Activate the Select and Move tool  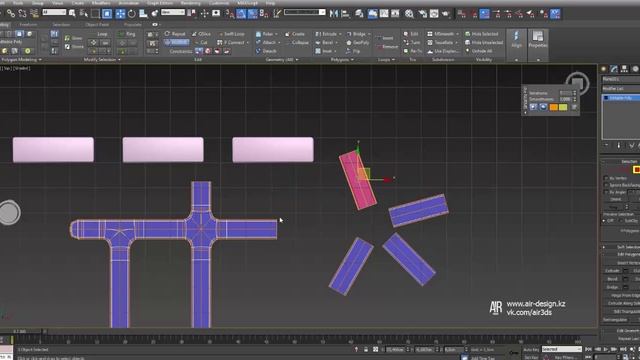[120, 13]
